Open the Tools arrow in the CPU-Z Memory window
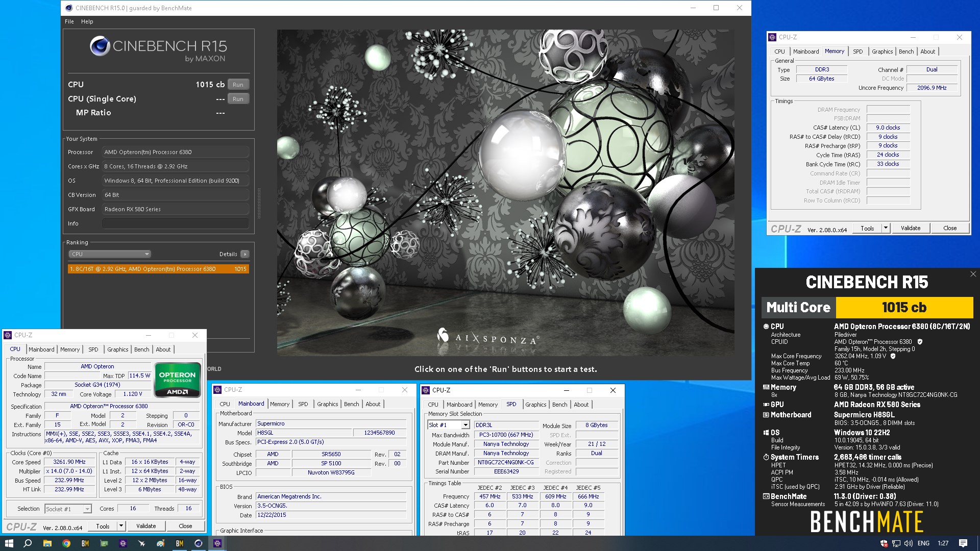Viewport: 980px width, 551px height. tap(886, 228)
